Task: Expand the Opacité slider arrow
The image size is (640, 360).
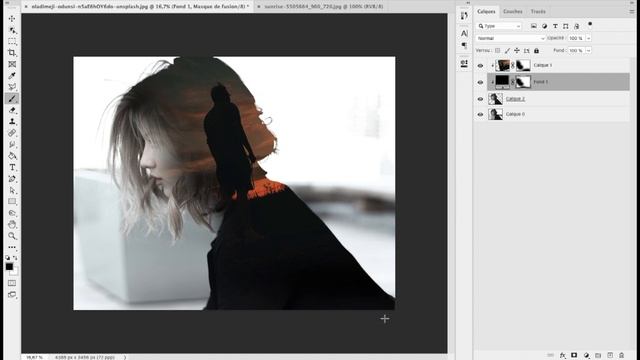Action: 589,38
